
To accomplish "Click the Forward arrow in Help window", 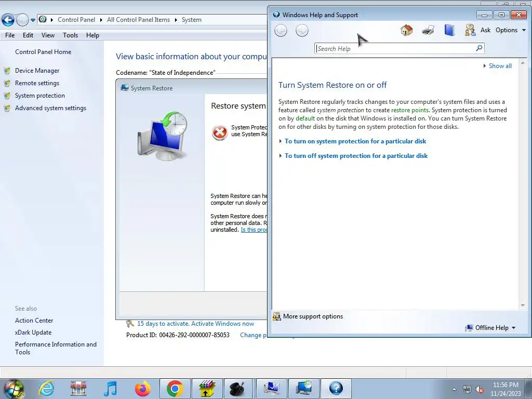I will click(302, 31).
